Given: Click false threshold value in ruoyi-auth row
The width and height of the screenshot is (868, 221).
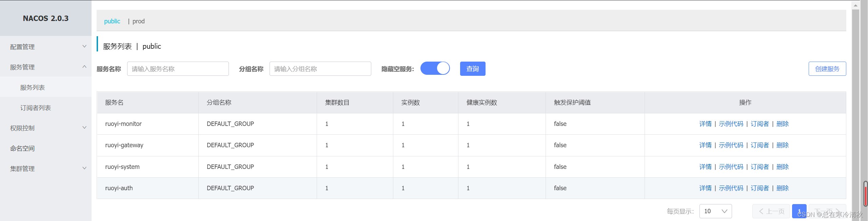Looking at the screenshot, I should tap(560, 188).
